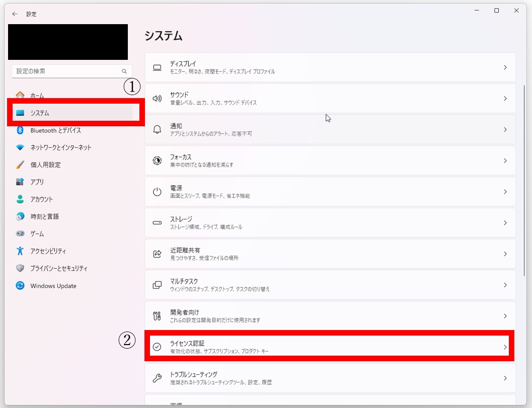Click the サウンド speaker icon

click(x=157, y=99)
